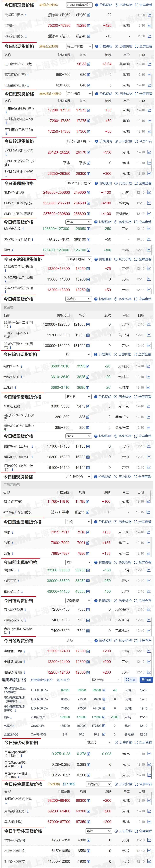Image resolution: width=155 pixels, height=868 pixels.
Task: Open trend chart for 钼精矿45% row
Action: tap(149, 366)
